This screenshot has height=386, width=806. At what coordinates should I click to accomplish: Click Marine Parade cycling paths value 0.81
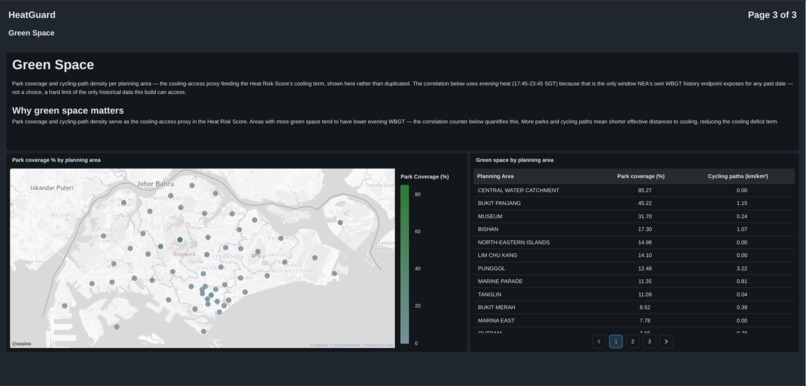741,281
